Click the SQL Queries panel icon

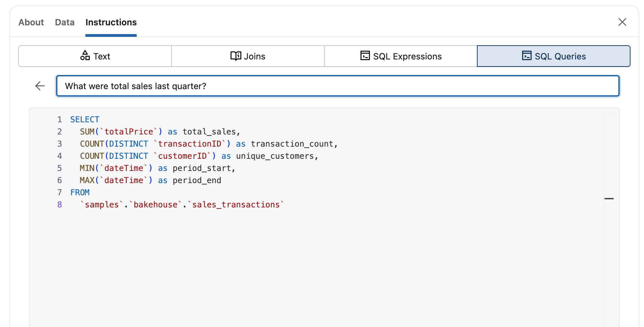526,56
